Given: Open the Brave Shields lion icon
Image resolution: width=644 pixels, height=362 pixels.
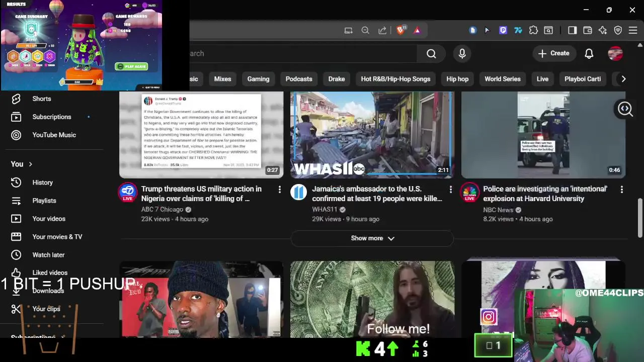Looking at the screenshot, I should tap(400, 30).
